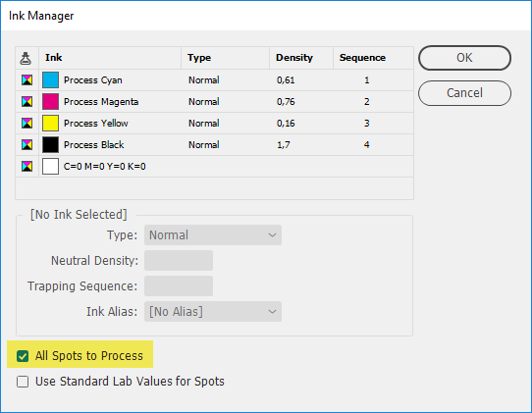This screenshot has height=413, width=532.
Task: Open the Ink Alias dropdown
Action: [213, 312]
